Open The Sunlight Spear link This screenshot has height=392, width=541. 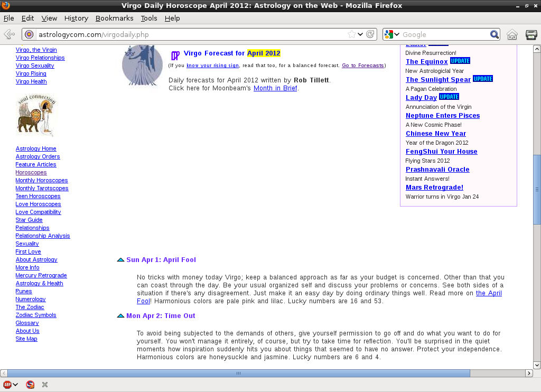438,80
